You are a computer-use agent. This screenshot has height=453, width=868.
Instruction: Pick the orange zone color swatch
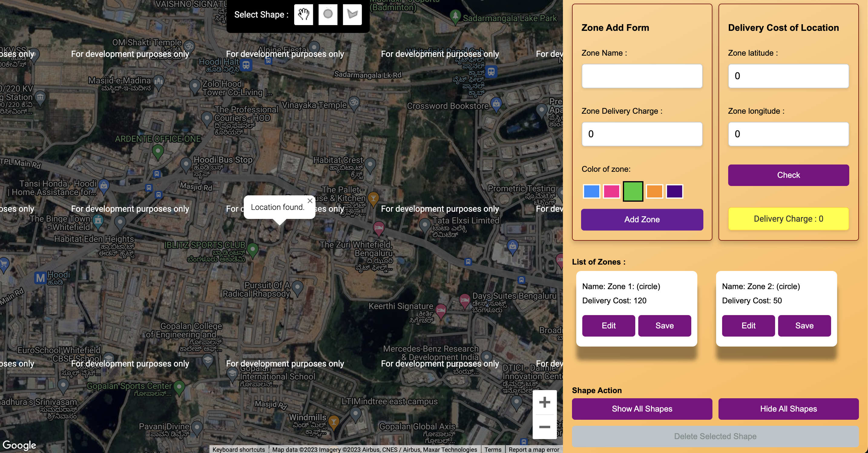[654, 191]
